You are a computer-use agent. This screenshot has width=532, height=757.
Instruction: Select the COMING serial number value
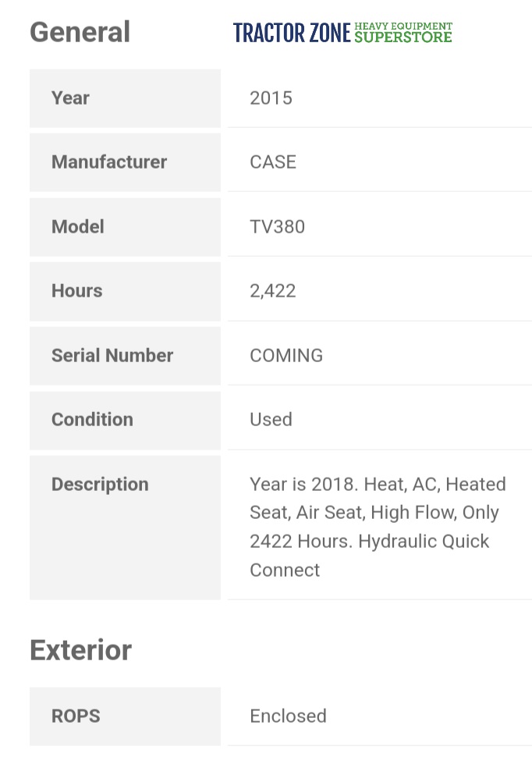(286, 355)
